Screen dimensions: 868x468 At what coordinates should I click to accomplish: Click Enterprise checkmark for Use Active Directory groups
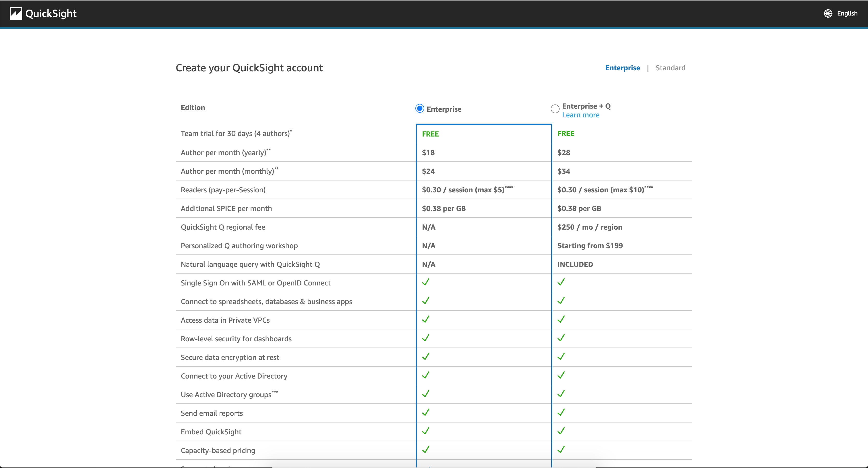pos(425,394)
